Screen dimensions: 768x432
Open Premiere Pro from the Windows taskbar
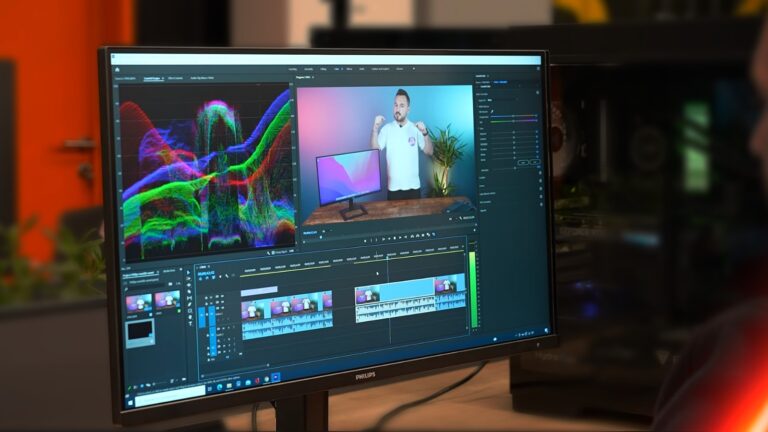tap(275, 377)
